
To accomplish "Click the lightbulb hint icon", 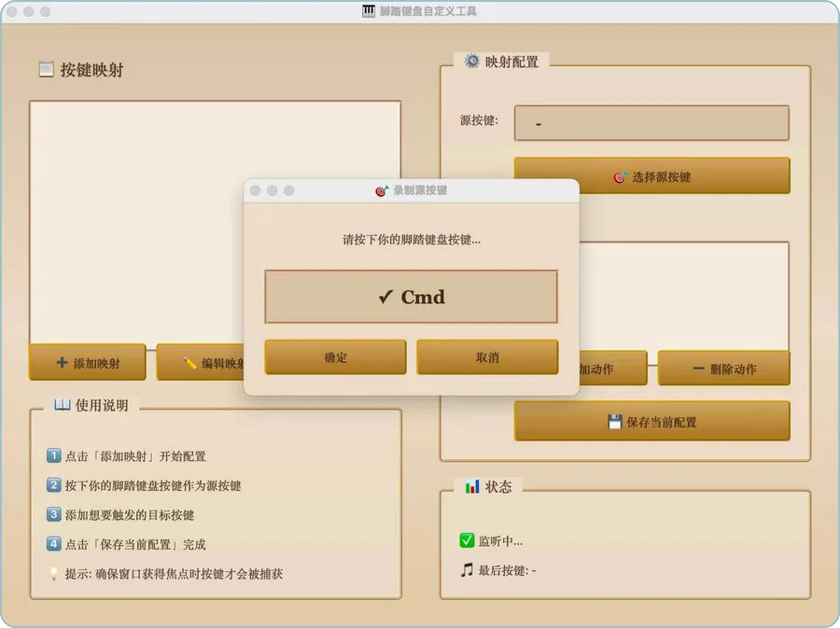I will 53,573.
